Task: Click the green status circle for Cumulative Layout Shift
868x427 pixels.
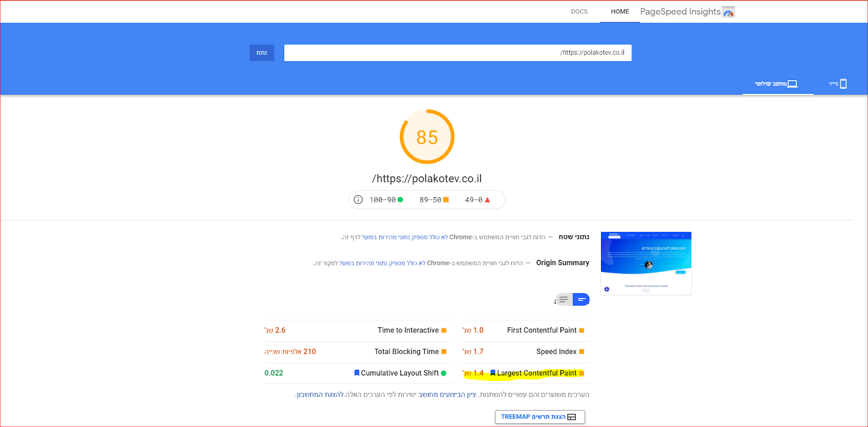Action: pyautogui.click(x=444, y=373)
